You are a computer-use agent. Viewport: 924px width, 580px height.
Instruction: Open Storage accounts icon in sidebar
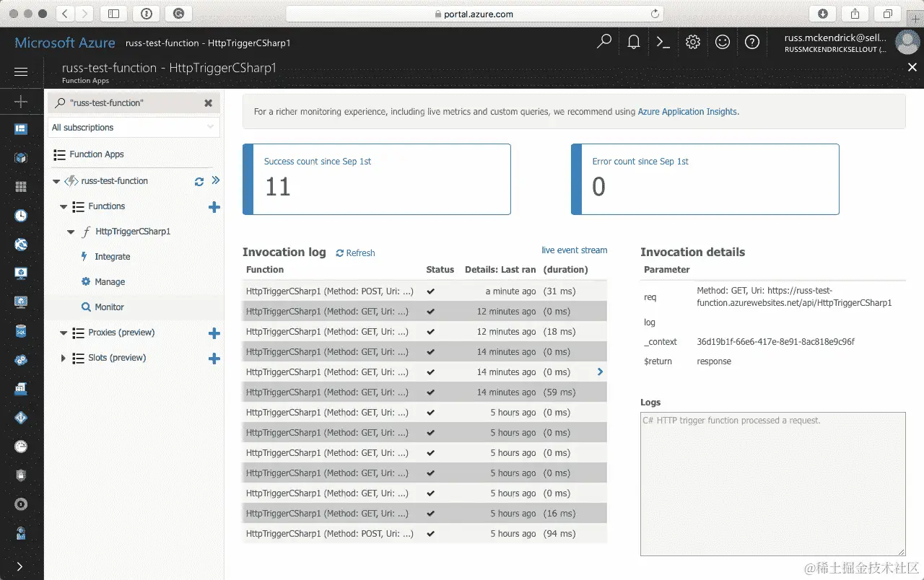tap(21, 389)
